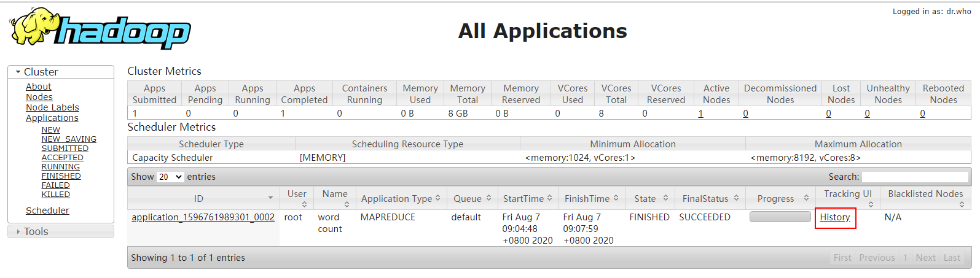Collapse the Cluster sidebar section

18,72
